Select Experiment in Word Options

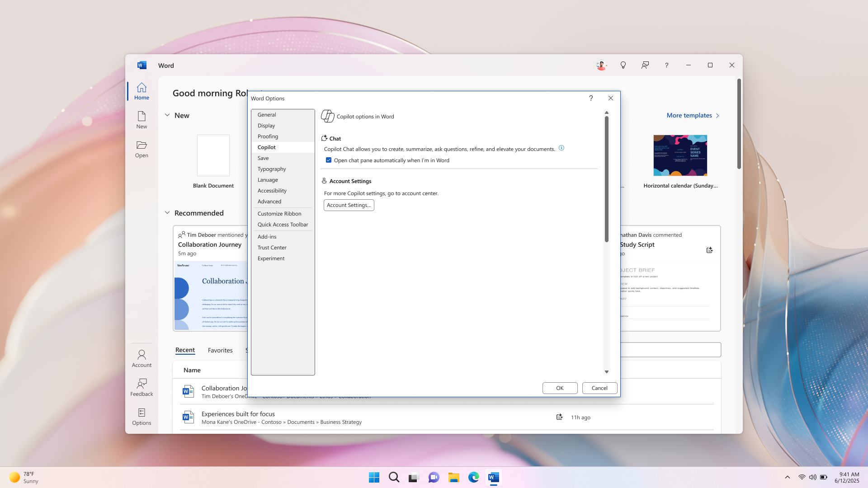point(283,258)
